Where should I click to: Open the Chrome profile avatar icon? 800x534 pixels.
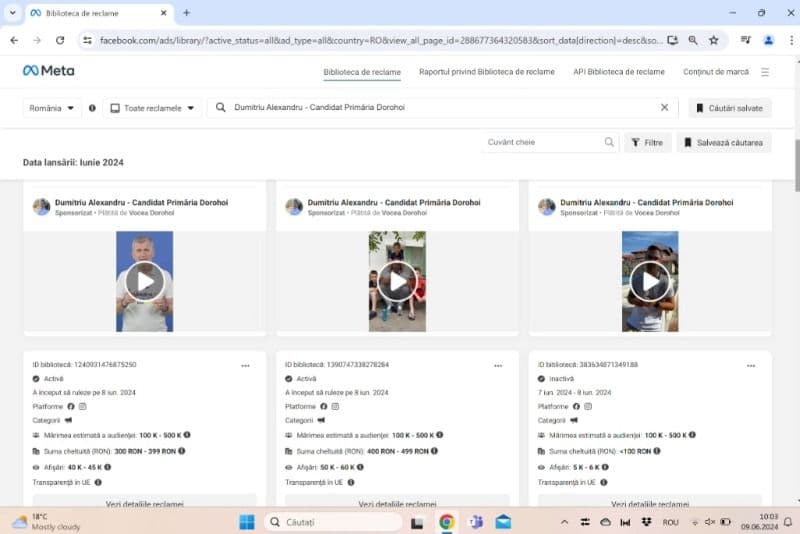(x=768, y=40)
